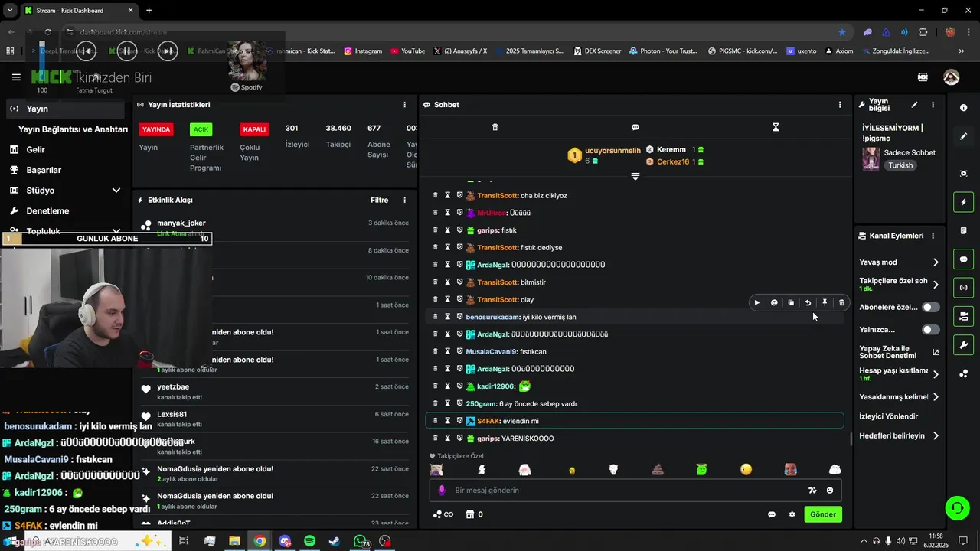Insert the poop emote
The height and width of the screenshot is (551, 980).
[x=657, y=470]
